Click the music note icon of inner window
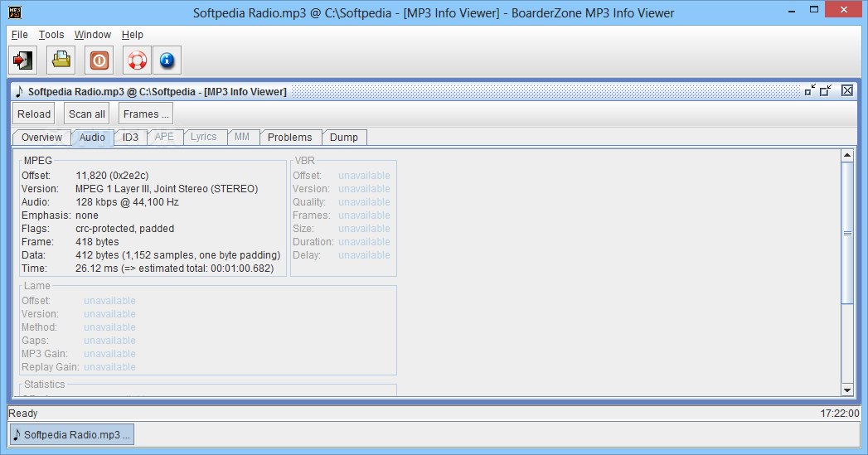 pos(19,91)
